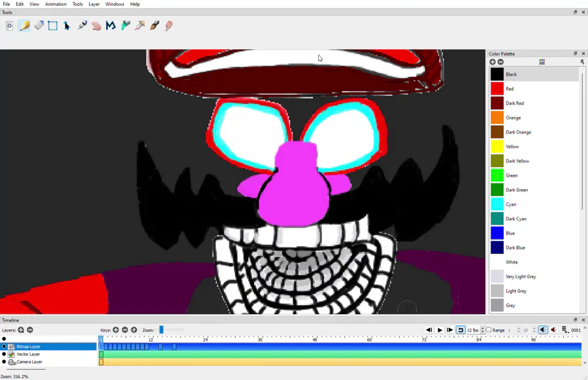Jump to the next frame
The image size is (588, 380).
[449, 330]
